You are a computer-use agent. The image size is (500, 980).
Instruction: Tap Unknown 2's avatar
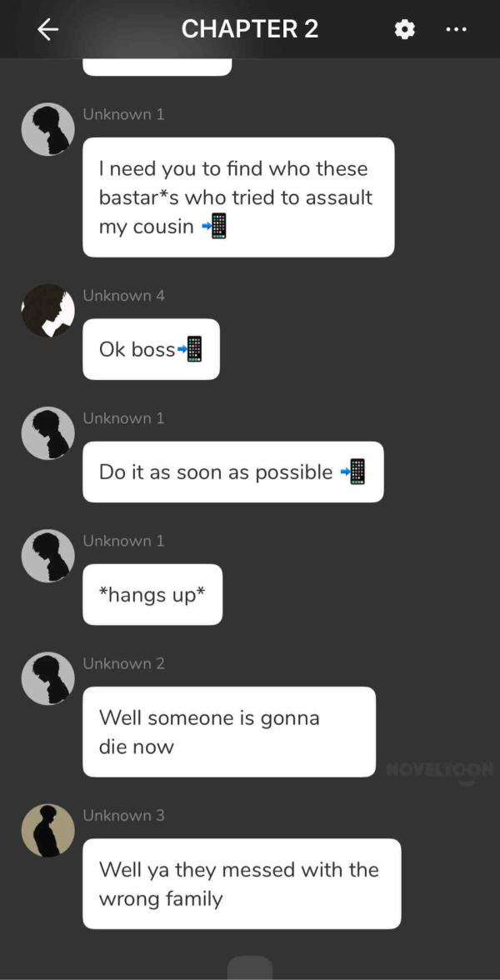click(48, 678)
